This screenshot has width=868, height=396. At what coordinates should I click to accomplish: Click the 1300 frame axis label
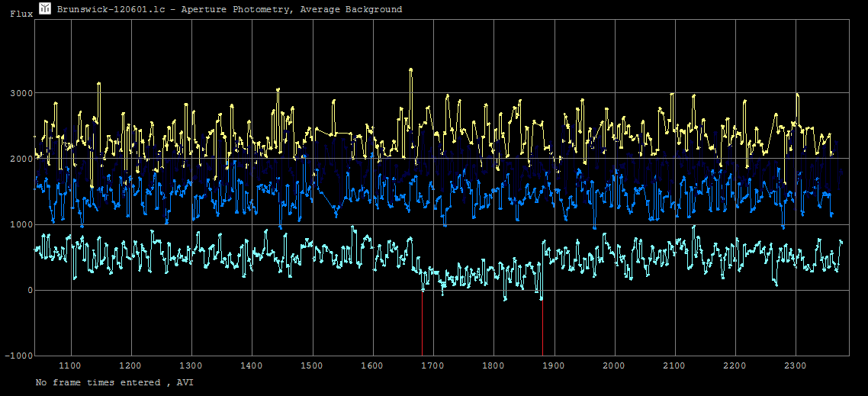pyautogui.click(x=191, y=365)
